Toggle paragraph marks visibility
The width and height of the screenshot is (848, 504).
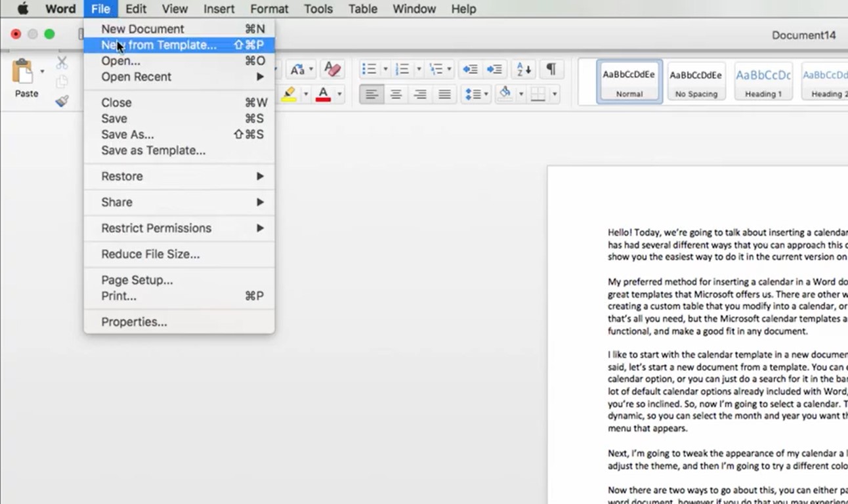(x=553, y=69)
